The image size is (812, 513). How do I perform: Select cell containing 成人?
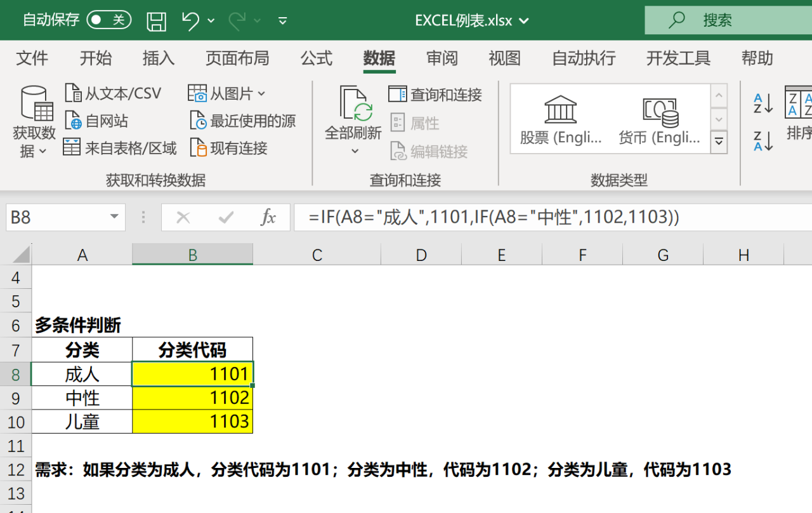(82, 374)
